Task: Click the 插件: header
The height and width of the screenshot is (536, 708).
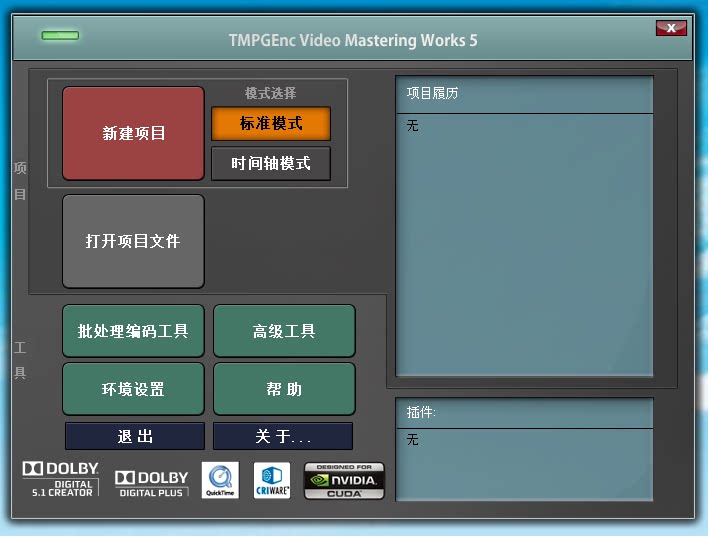Action: [421, 412]
